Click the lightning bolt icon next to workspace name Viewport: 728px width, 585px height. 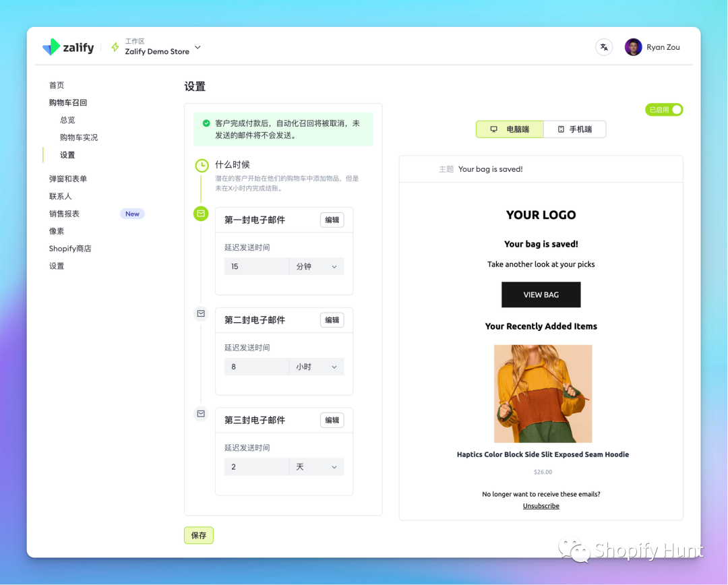(x=116, y=47)
